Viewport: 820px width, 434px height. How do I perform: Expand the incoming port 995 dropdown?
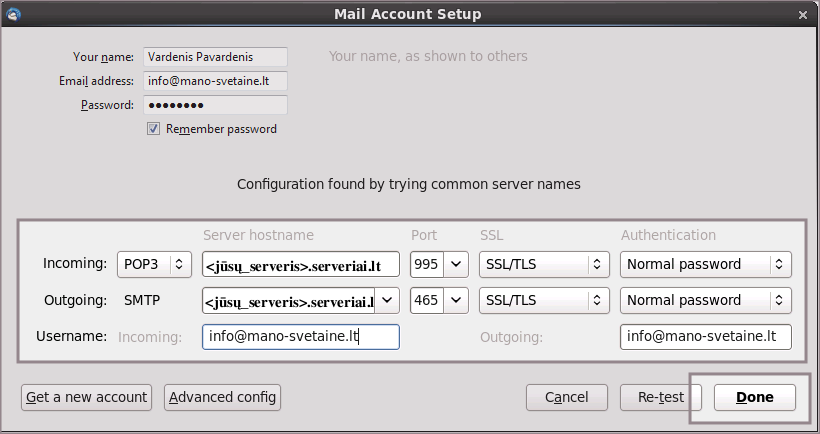pyautogui.click(x=456, y=264)
